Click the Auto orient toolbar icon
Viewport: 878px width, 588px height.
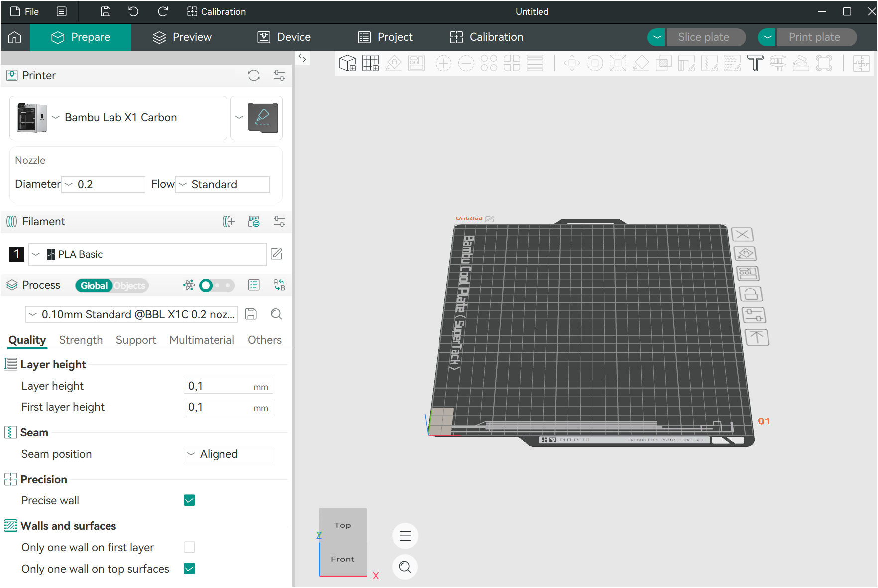(393, 63)
